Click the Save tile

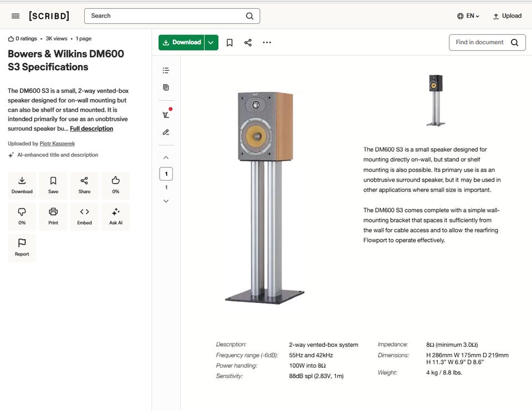[53, 185]
